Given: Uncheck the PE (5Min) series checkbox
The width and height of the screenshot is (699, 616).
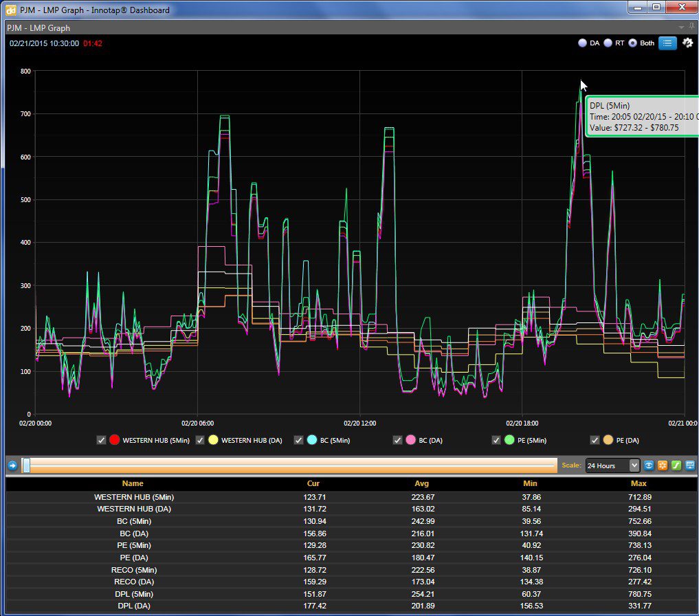Looking at the screenshot, I should [x=496, y=440].
